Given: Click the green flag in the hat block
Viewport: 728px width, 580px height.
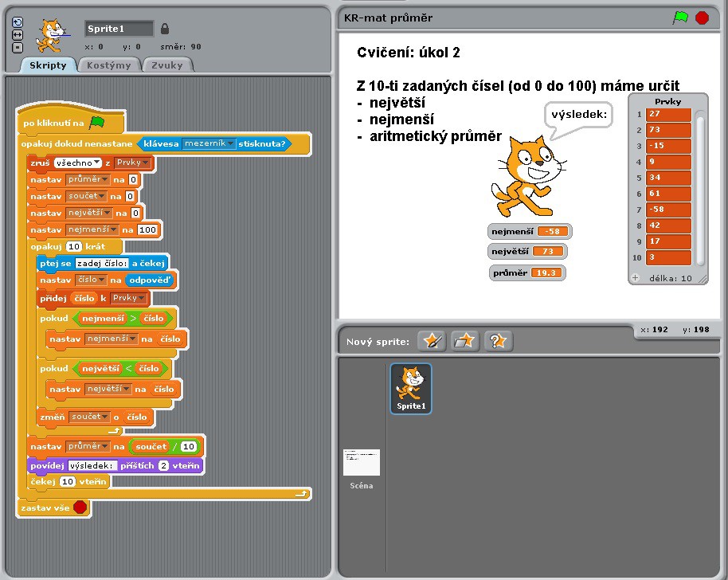Looking at the screenshot, I should [x=97, y=123].
